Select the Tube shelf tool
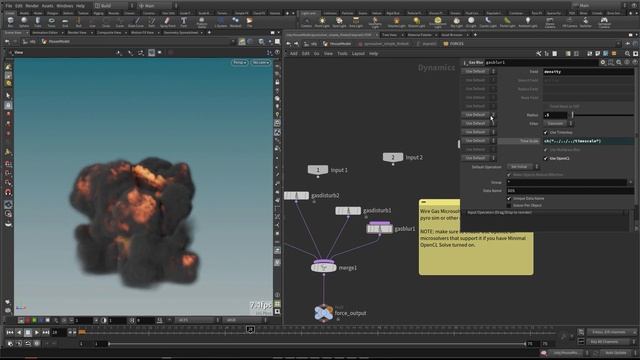 [x=38, y=22]
